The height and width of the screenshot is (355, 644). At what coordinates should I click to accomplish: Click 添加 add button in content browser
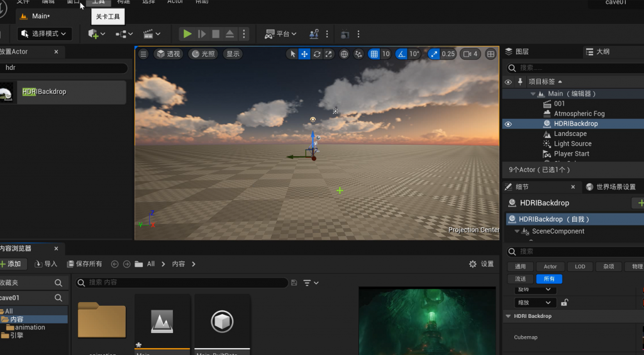pos(11,264)
